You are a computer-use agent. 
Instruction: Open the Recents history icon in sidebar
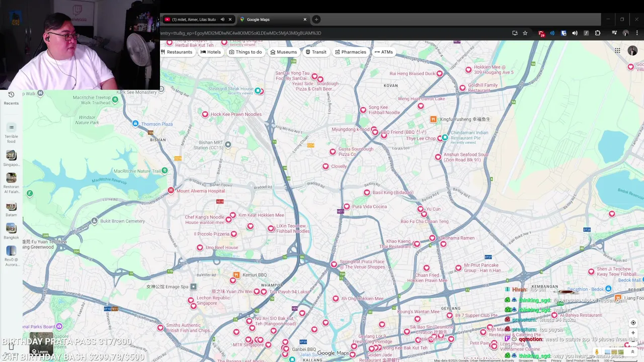coord(11,95)
